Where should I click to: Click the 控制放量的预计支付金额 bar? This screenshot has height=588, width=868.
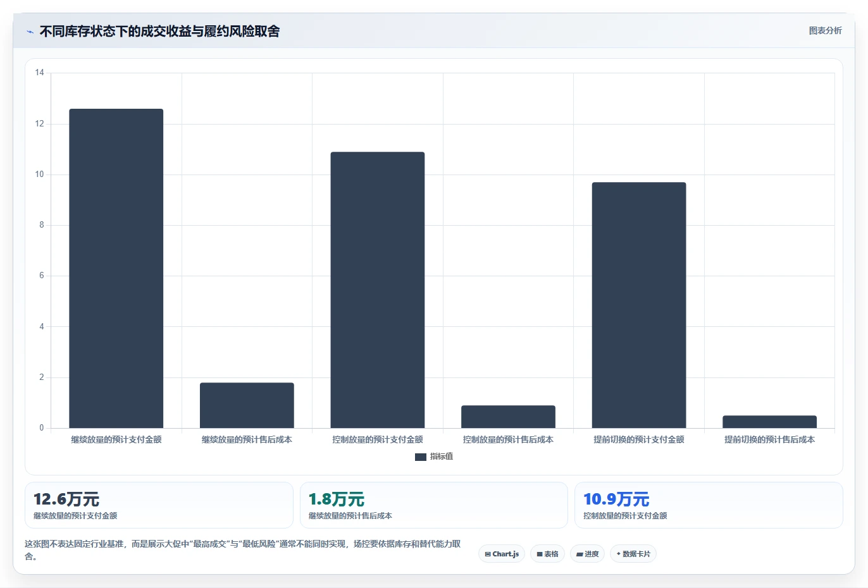378,290
